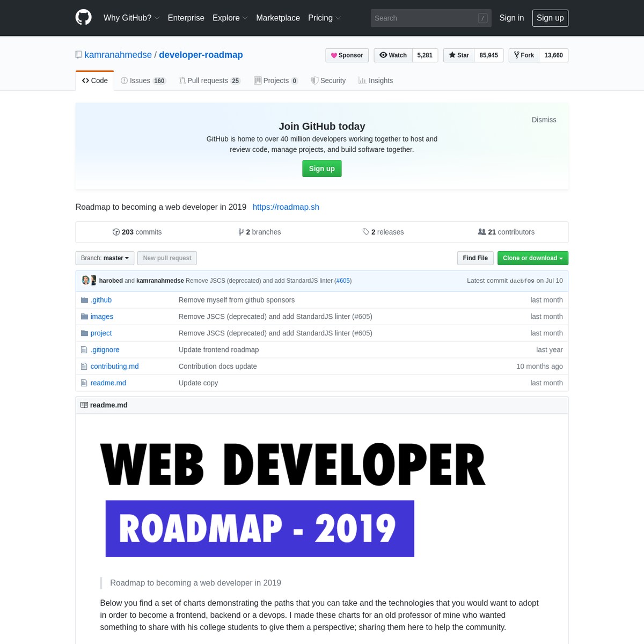Click the branch icon next to 2 branches
This screenshot has width=644, height=644.
[241, 232]
